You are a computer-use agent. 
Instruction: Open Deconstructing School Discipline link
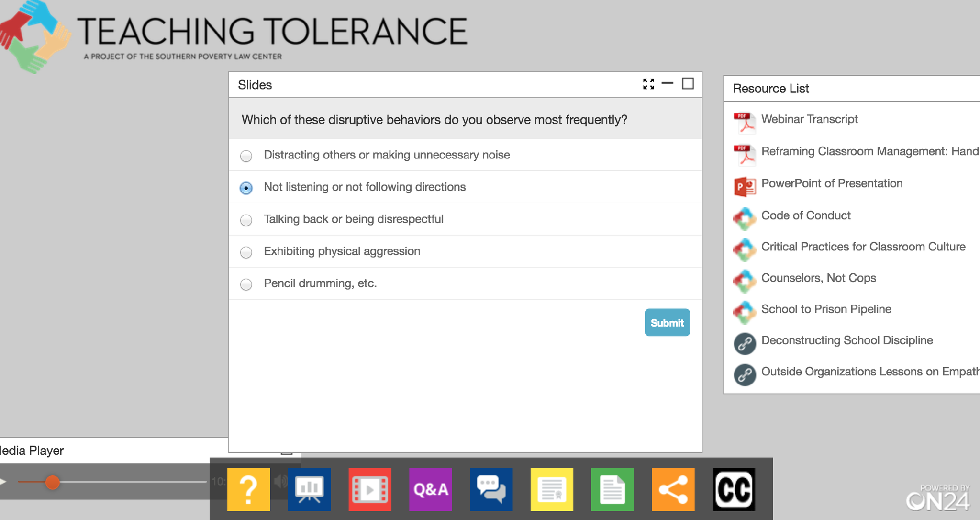click(x=846, y=340)
